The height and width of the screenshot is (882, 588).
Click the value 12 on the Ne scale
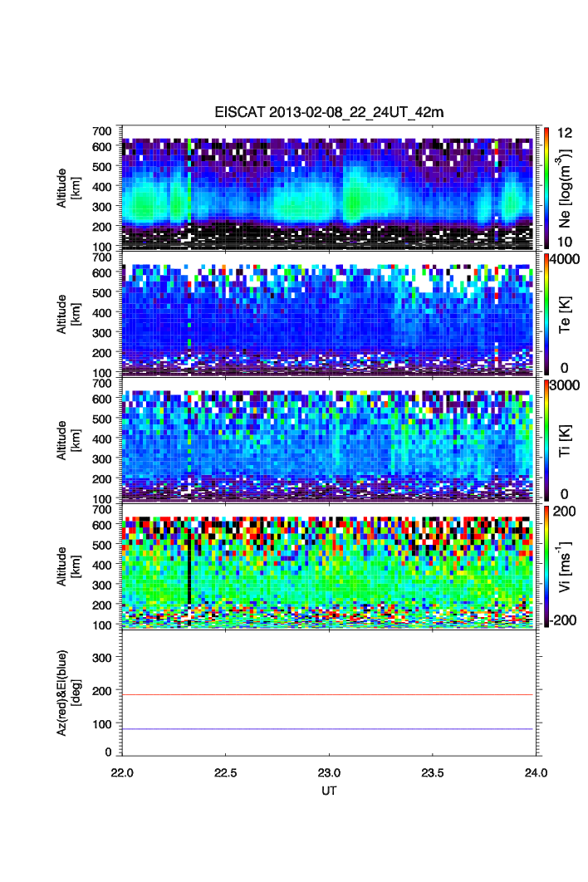pos(565,133)
